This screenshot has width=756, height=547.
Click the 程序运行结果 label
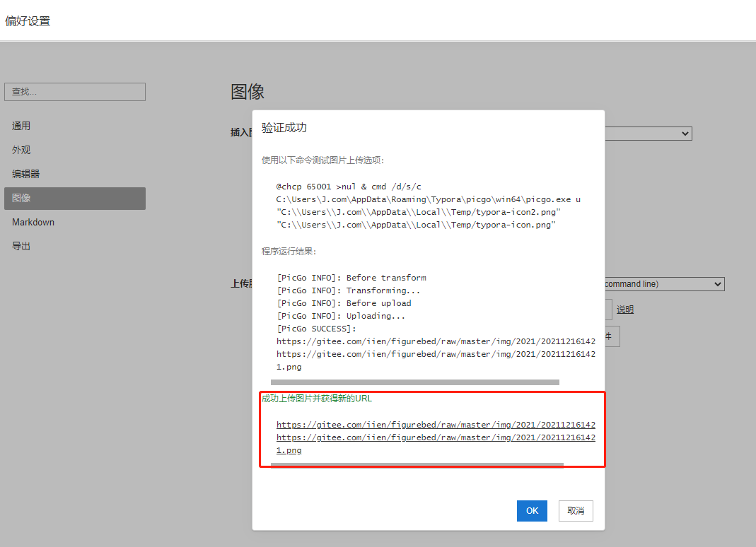(x=289, y=252)
